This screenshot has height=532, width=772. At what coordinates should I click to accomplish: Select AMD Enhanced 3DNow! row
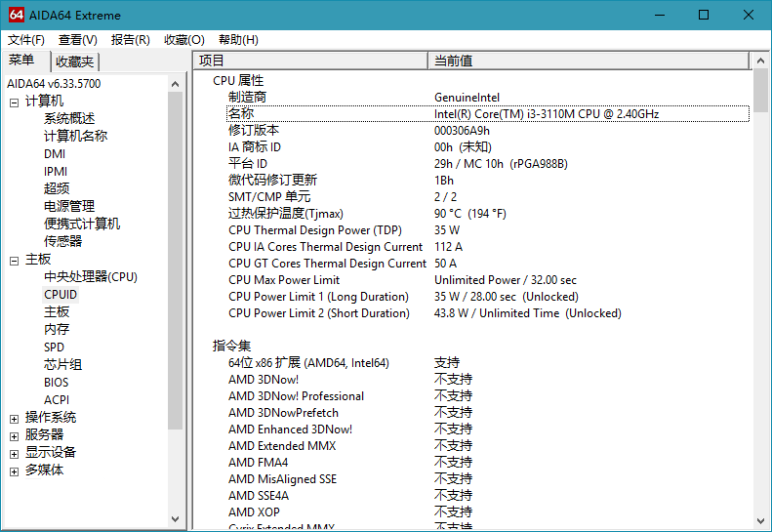[x=487, y=430]
